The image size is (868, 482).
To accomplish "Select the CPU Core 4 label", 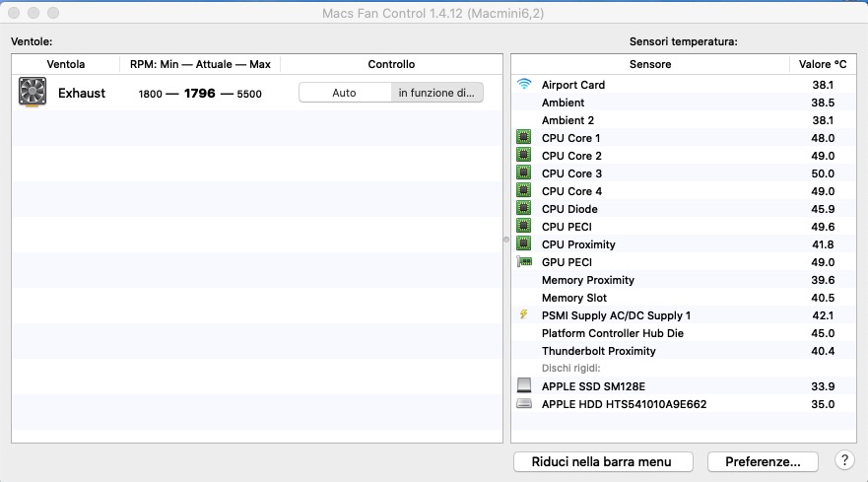I will pos(571,191).
